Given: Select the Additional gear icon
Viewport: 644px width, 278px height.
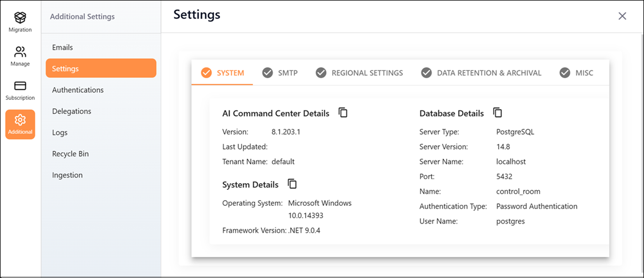Looking at the screenshot, I should 20,124.
